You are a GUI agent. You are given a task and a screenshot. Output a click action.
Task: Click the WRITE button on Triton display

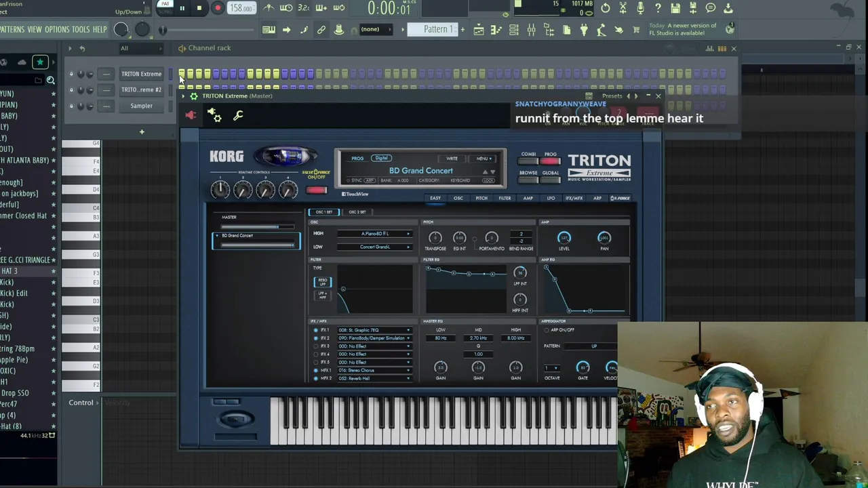[x=452, y=159]
